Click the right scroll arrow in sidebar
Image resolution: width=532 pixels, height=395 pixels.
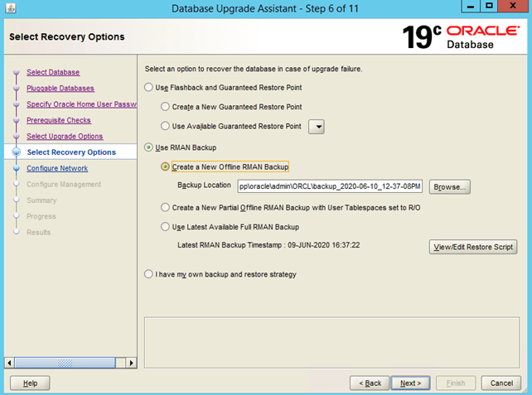point(130,363)
